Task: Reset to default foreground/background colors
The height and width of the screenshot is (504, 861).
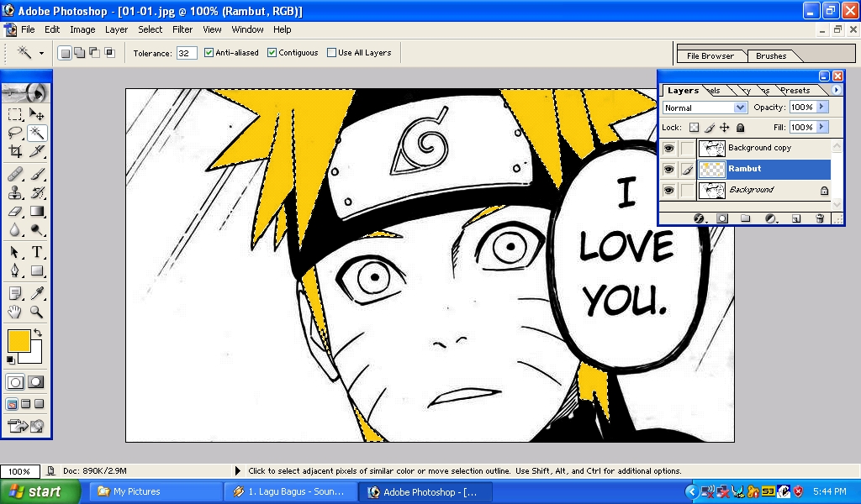Action: 11,360
